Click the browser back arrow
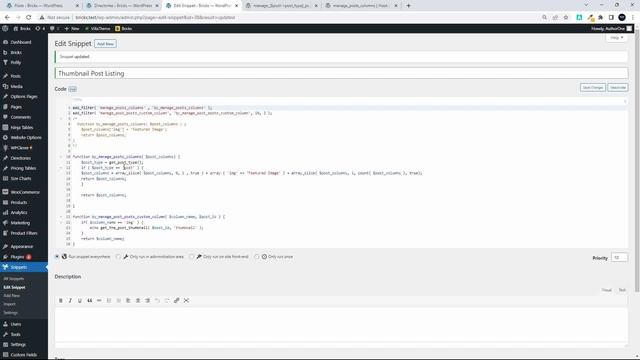 [7, 18]
